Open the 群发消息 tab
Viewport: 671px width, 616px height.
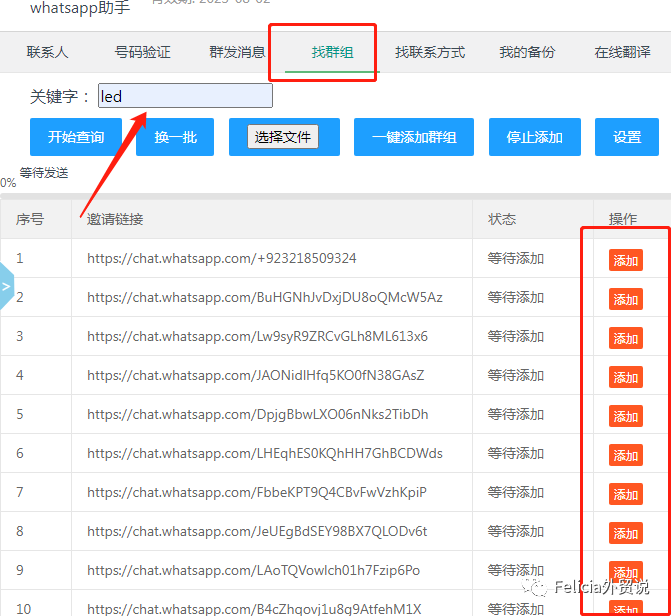(x=238, y=52)
